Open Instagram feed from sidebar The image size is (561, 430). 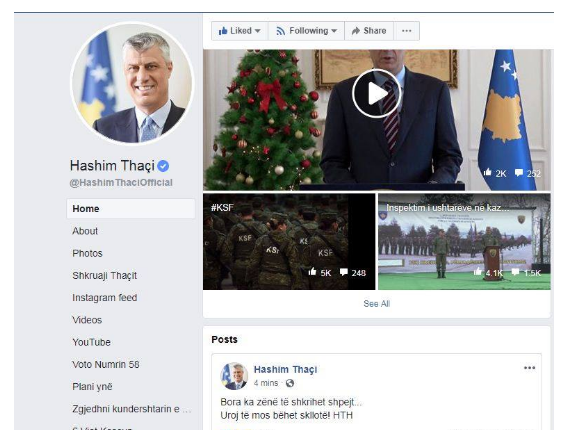coord(105,298)
